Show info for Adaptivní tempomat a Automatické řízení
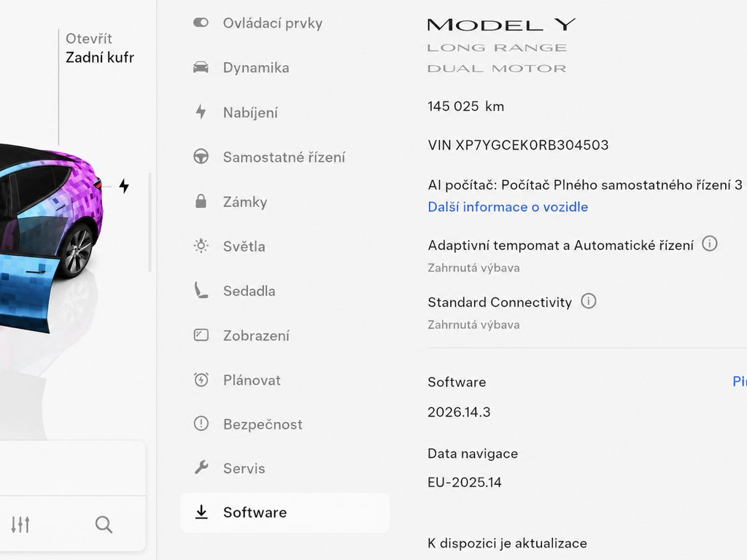This screenshot has width=747, height=560. (709, 244)
